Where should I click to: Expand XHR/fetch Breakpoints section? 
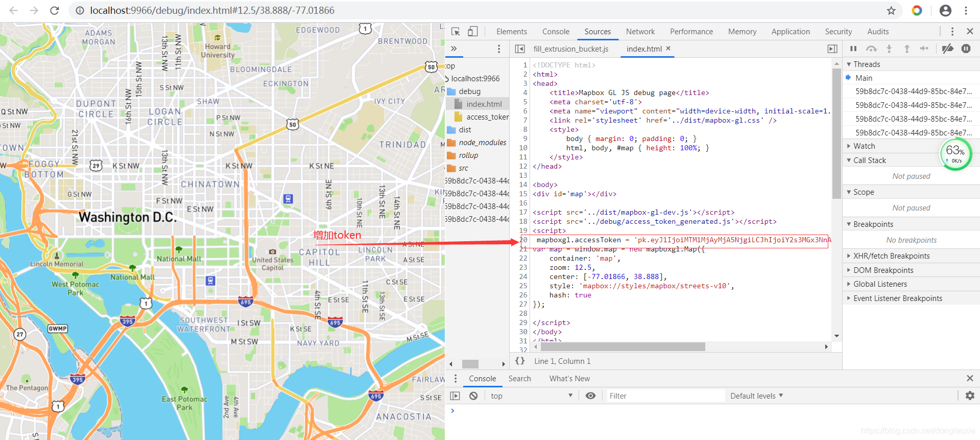(911, 256)
